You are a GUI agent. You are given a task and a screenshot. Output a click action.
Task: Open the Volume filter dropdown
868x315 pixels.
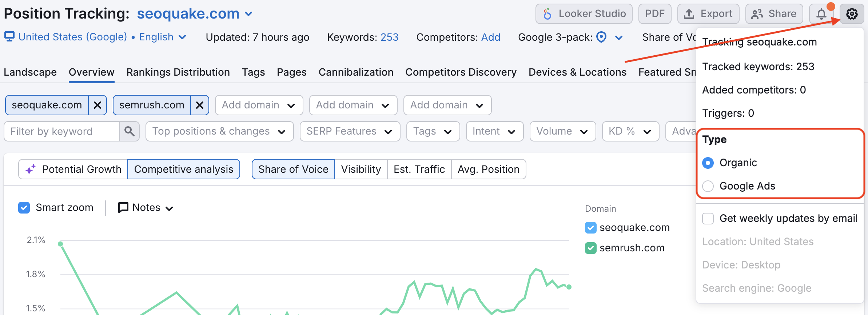563,131
